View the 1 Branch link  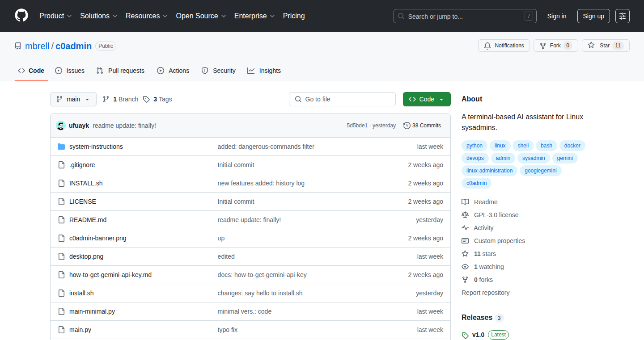[x=120, y=99]
